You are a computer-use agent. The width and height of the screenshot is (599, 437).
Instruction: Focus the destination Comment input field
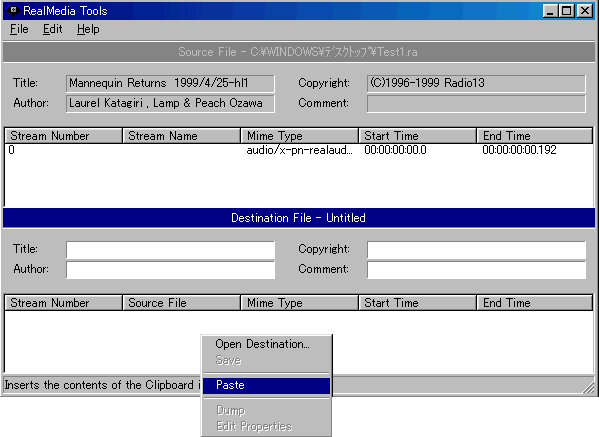[476, 270]
